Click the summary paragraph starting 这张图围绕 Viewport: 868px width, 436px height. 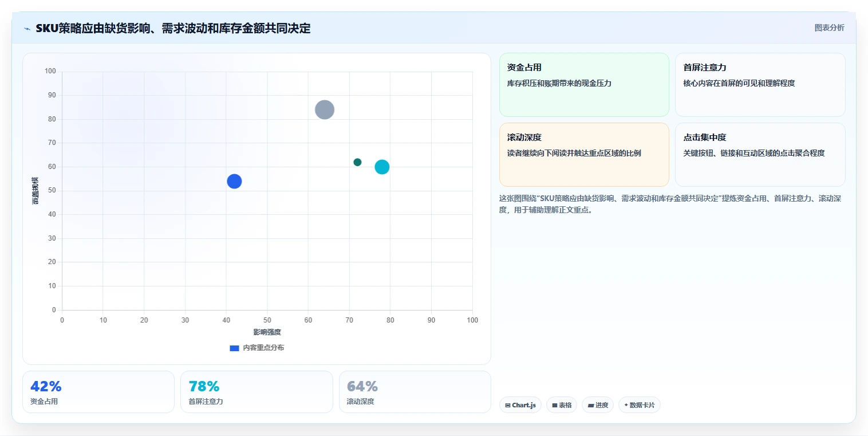(x=670, y=204)
